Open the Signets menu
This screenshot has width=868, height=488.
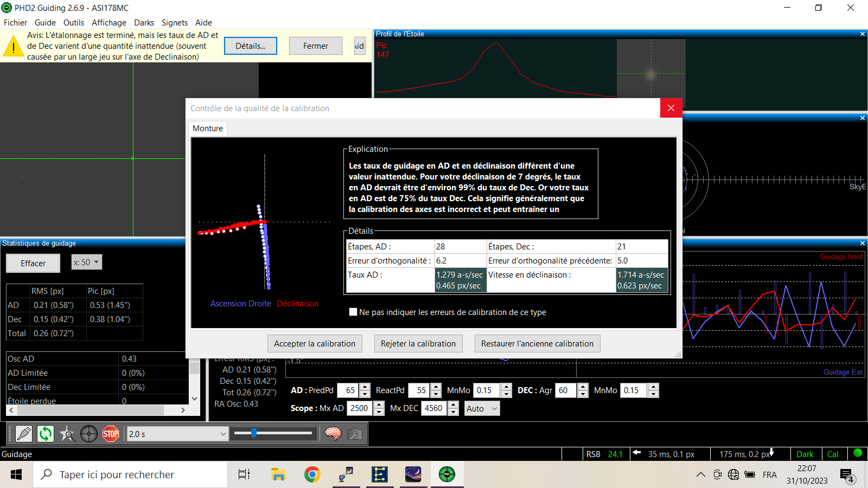175,22
